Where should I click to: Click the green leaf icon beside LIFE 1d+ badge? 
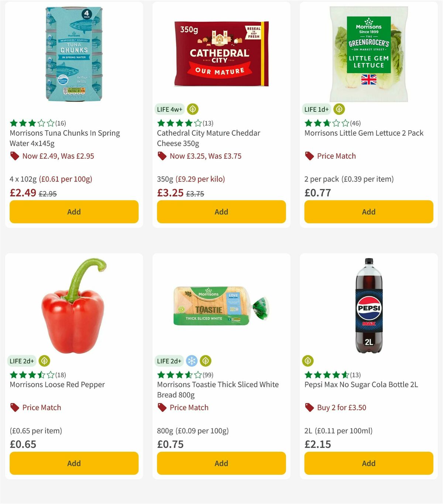[x=339, y=109]
